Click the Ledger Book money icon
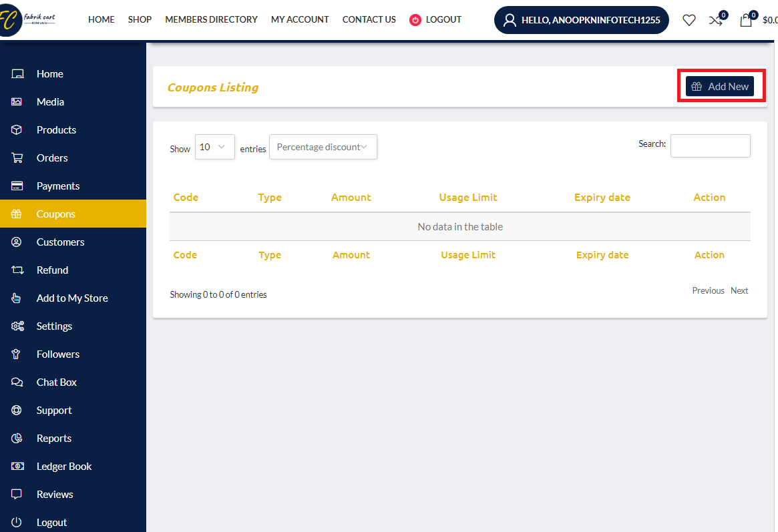This screenshot has width=778, height=532. (17, 466)
